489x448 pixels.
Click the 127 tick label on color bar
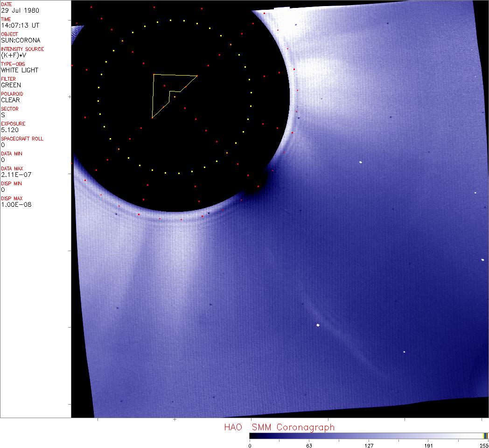[369, 445]
